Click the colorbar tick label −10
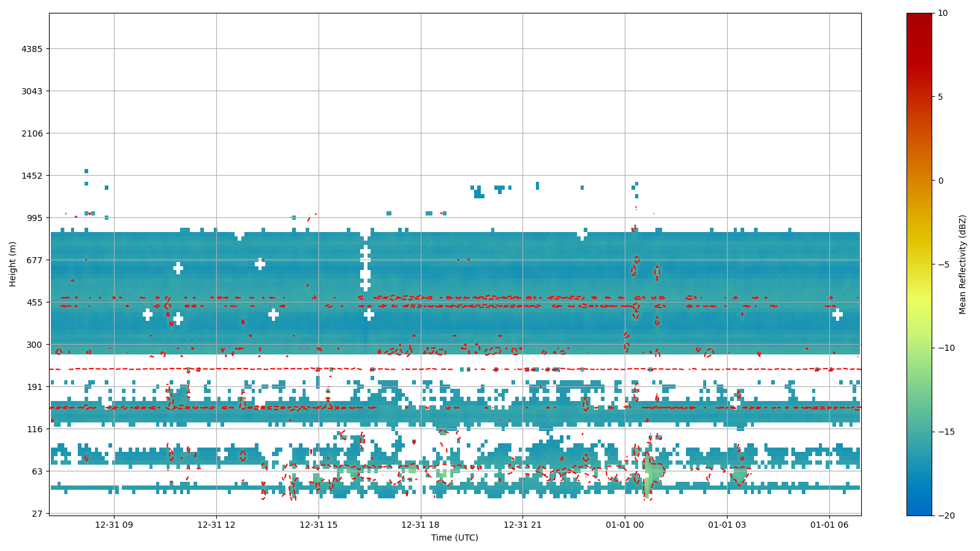The image size is (980, 551). click(945, 348)
